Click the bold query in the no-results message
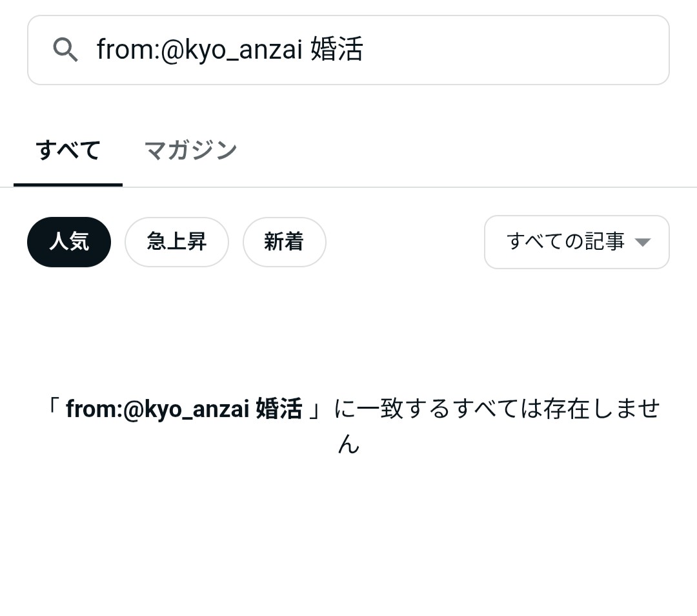The image size is (697, 616). 183,409
